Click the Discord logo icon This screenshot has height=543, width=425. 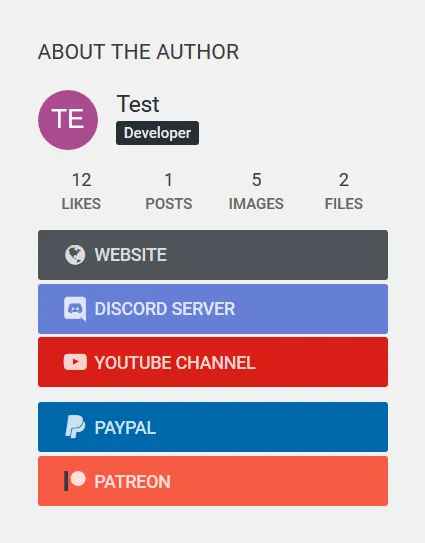(75, 309)
